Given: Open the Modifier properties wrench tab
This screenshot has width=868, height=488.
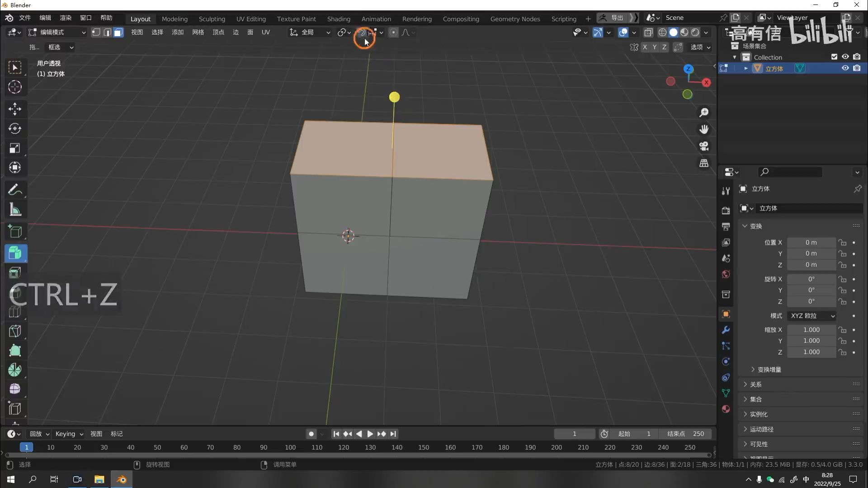Looking at the screenshot, I should (x=726, y=330).
